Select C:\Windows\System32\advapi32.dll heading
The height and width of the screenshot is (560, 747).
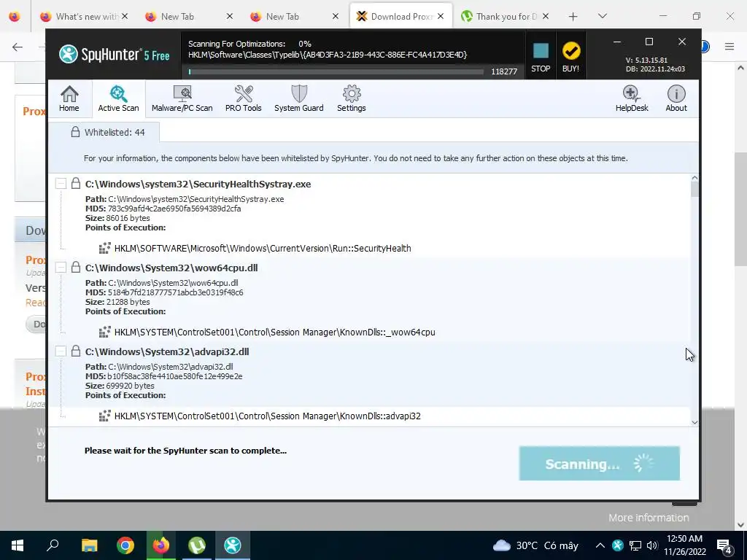167,352
